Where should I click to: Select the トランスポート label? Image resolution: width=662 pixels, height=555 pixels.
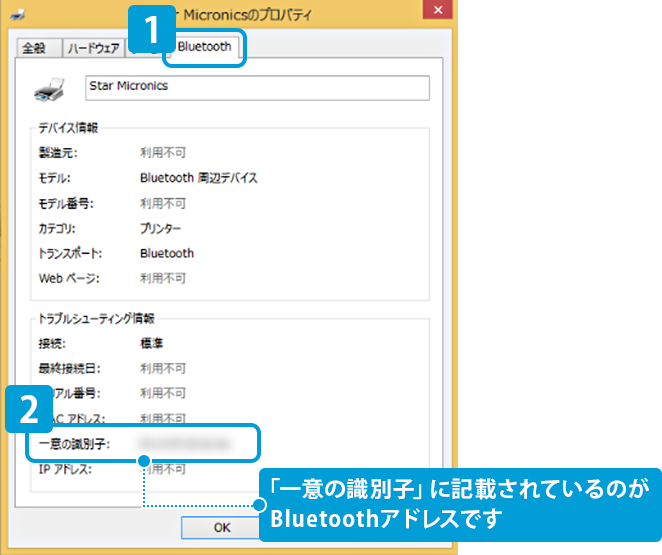click(x=70, y=253)
